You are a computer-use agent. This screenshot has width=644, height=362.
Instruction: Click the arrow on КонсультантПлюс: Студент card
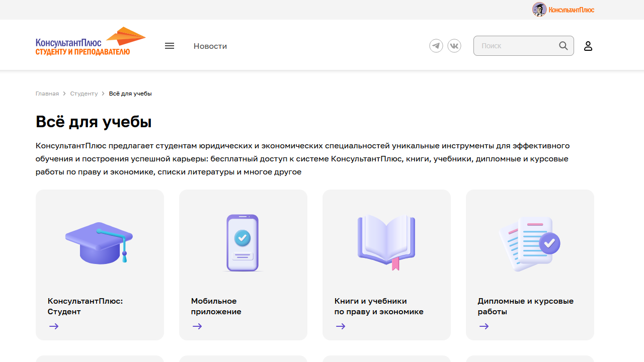point(53,326)
